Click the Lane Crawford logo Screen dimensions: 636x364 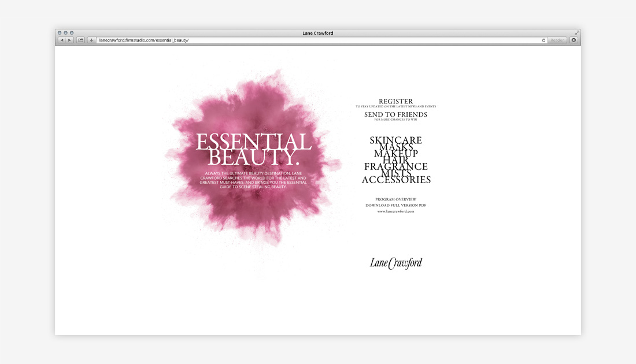(x=396, y=263)
